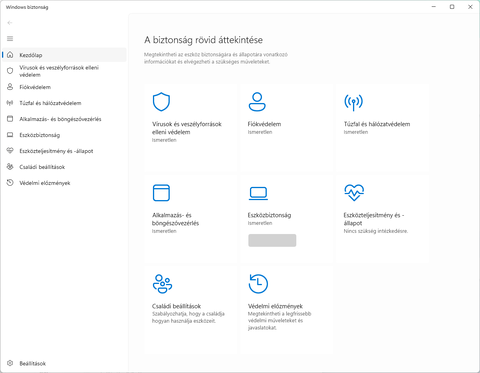Open Eszközbiztonság in the sidebar

tap(64, 135)
